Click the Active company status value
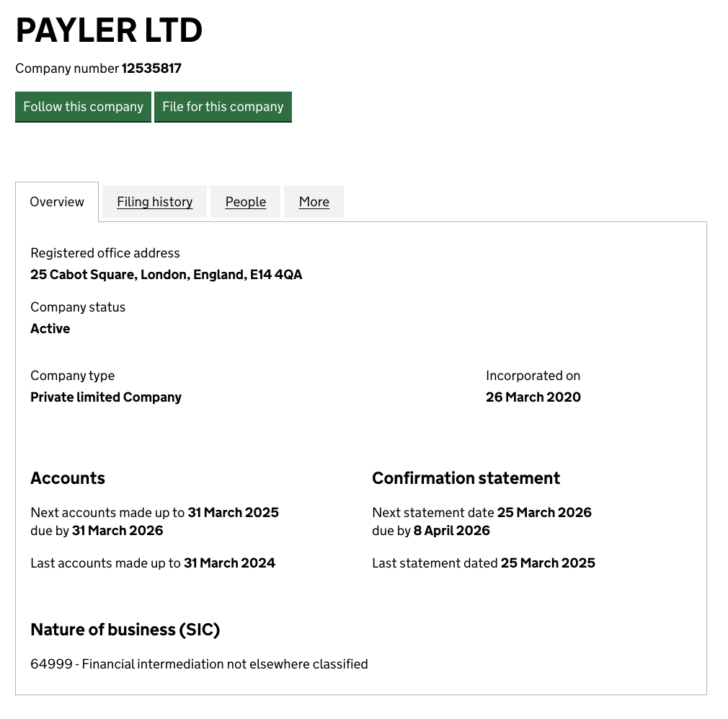This screenshot has height=719, width=728. (x=50, y=329)
